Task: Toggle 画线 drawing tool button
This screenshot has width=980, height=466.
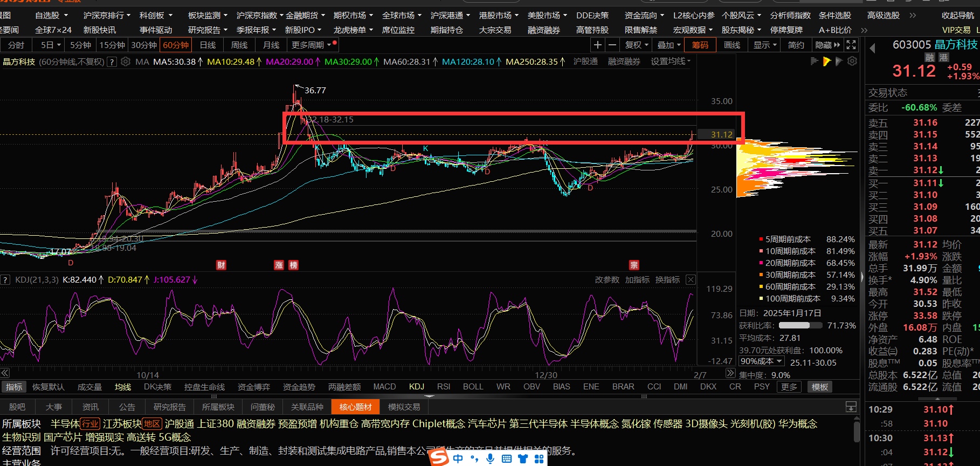Action: point(732,45)
